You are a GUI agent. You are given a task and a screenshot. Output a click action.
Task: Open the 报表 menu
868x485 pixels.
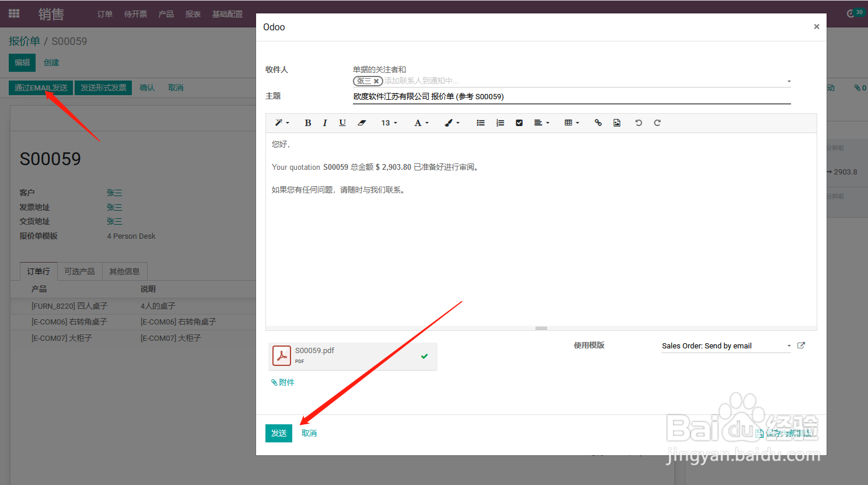[x=193, y=14]
